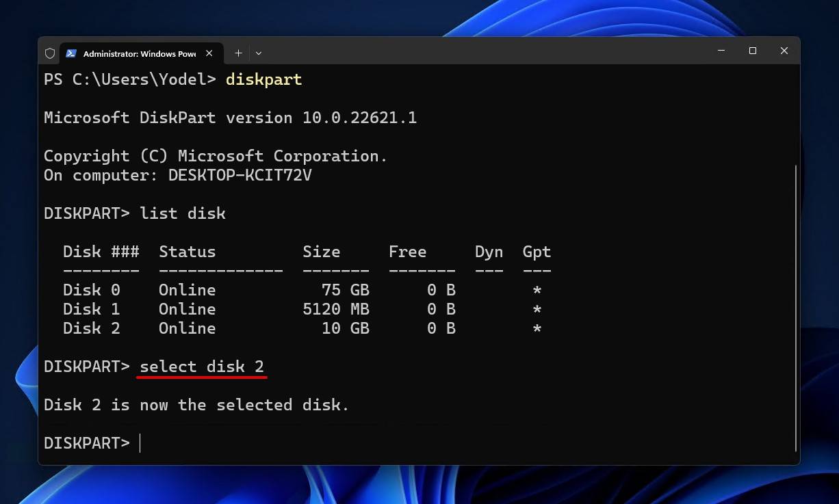Image resolution: width=839 pixels, height=504 pixels.
Task: Close the terminal window
Action: coord(784,51)
